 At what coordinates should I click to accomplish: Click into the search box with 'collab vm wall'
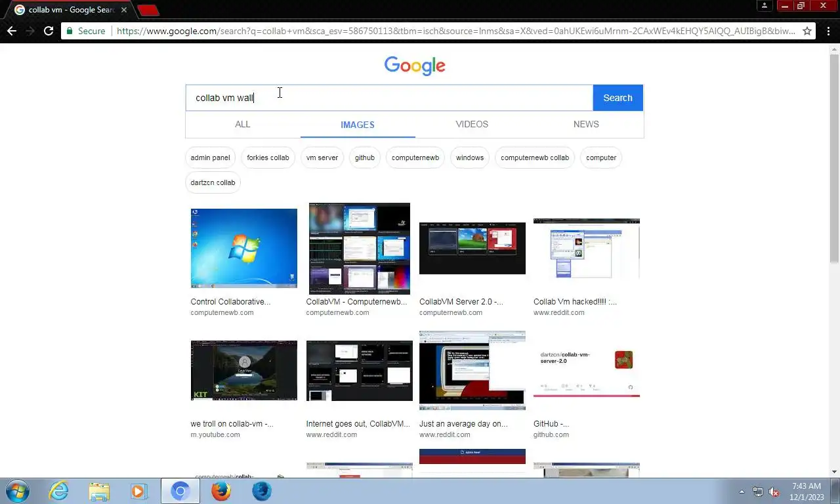click(389, 98)
